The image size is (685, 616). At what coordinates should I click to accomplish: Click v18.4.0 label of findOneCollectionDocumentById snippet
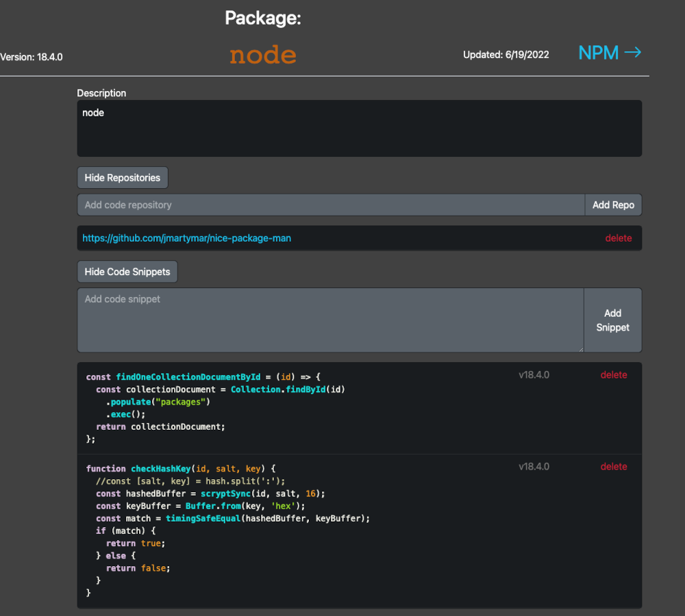(534, 374)
